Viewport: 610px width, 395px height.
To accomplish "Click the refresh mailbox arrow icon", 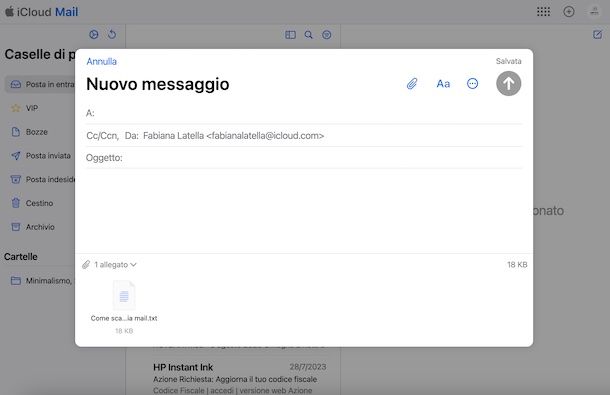I will 112,34.
